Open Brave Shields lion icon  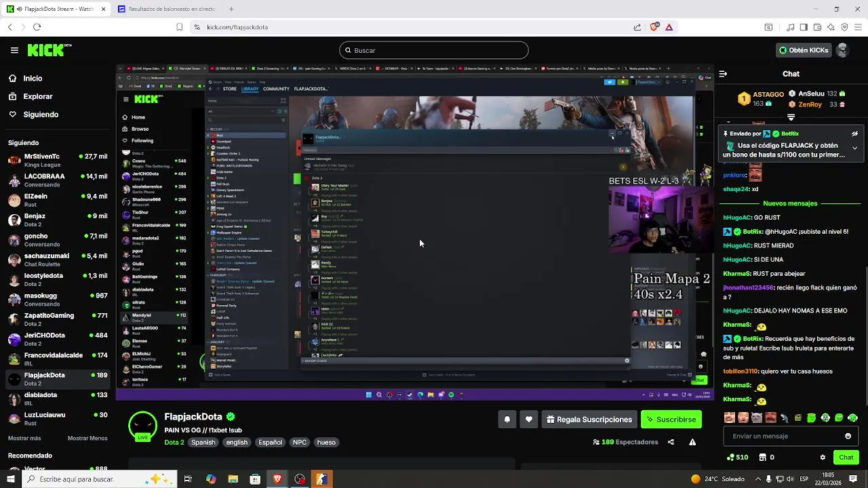(654, 27)
